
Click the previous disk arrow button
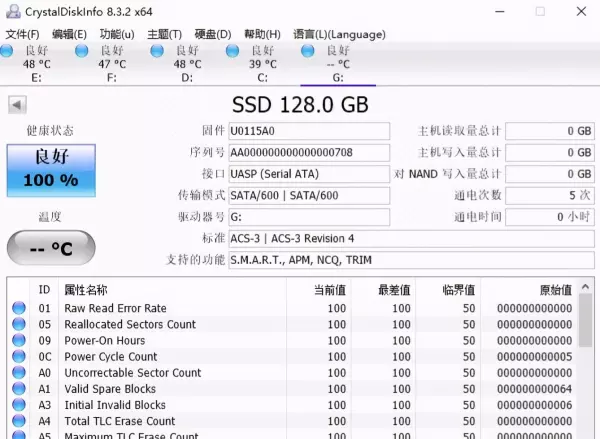(17, 105)
